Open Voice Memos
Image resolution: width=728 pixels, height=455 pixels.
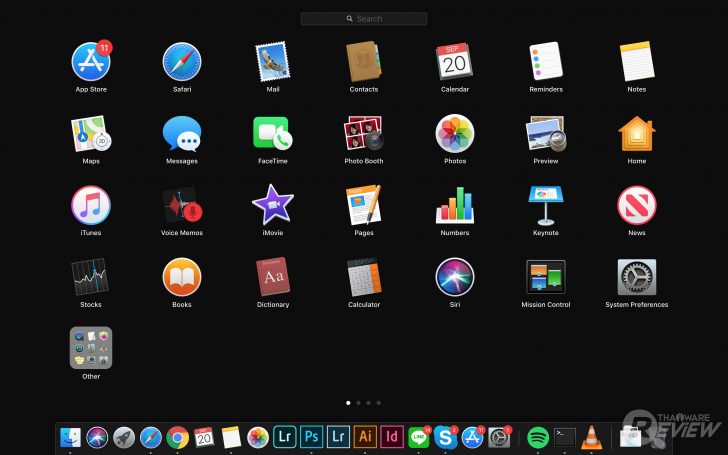click(182, 205)
